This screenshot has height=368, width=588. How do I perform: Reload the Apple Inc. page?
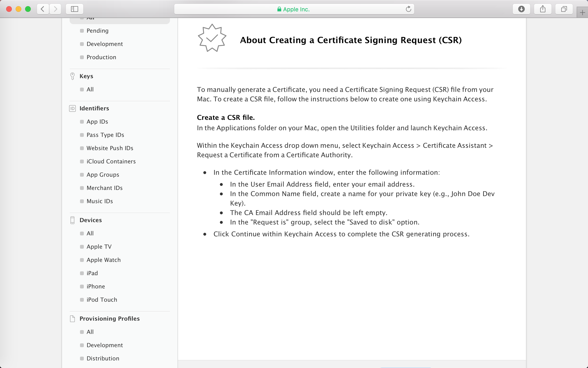coord(408,9)
